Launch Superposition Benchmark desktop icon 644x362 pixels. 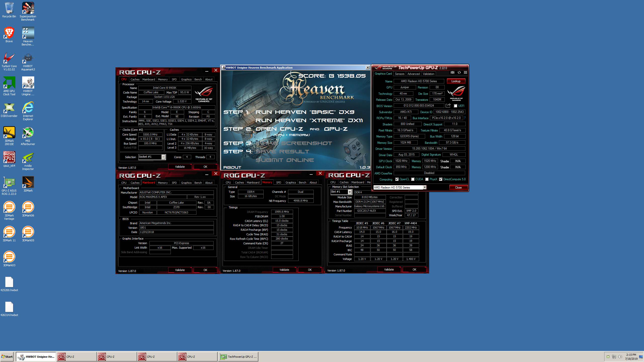click(x=28, y=11)
